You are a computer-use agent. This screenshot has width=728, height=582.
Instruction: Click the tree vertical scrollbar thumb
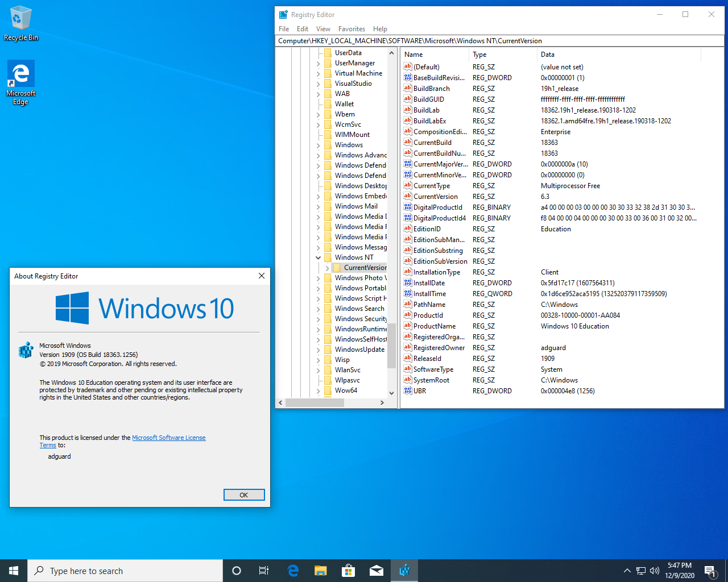pyautogui.click(x=391, y=347)
